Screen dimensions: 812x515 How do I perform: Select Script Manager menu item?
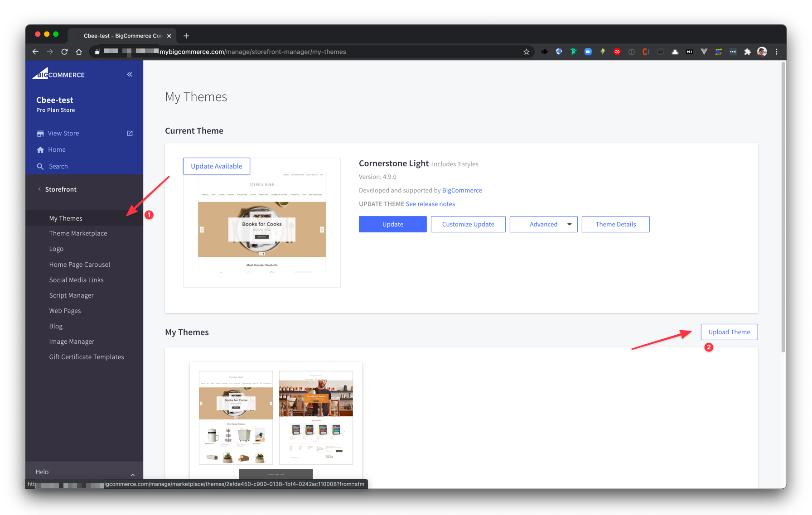pyautogui.click(x=71, y=295)
